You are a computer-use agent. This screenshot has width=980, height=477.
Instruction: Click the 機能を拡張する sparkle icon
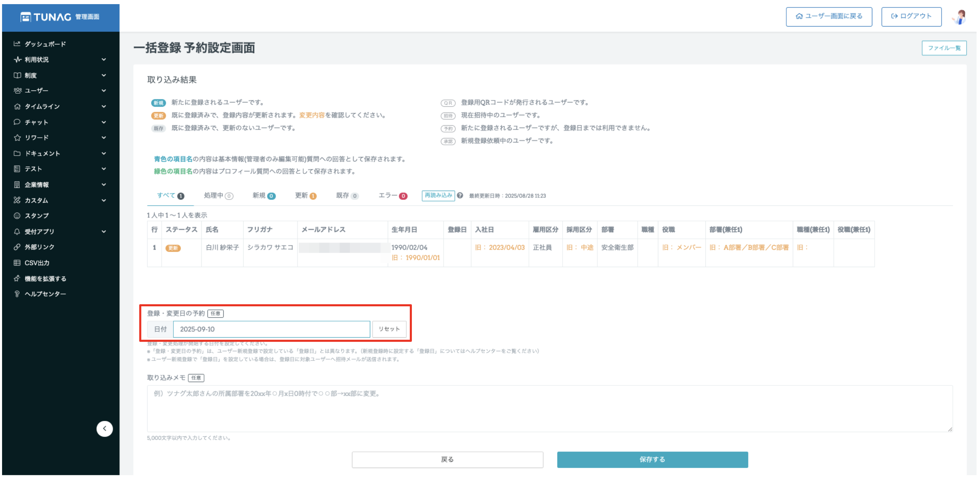click(17, 278)
